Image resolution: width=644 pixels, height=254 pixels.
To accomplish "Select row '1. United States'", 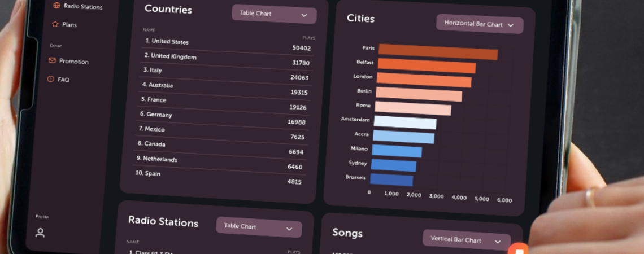I will pyautogui.click(x=228, y=45).
